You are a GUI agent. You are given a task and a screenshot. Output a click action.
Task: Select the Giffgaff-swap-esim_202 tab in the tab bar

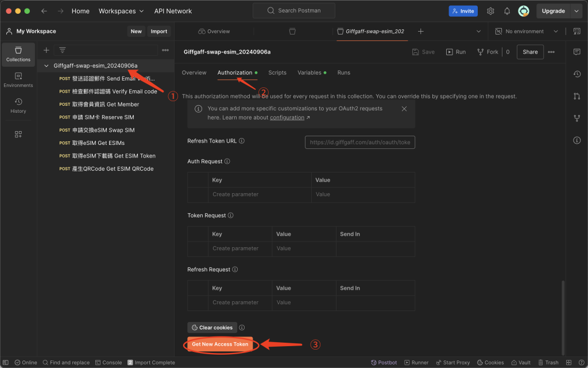(x=370, y=32)
